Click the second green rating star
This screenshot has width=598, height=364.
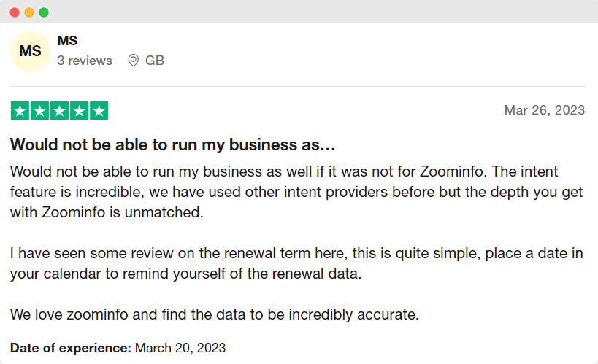click(39, 111)
